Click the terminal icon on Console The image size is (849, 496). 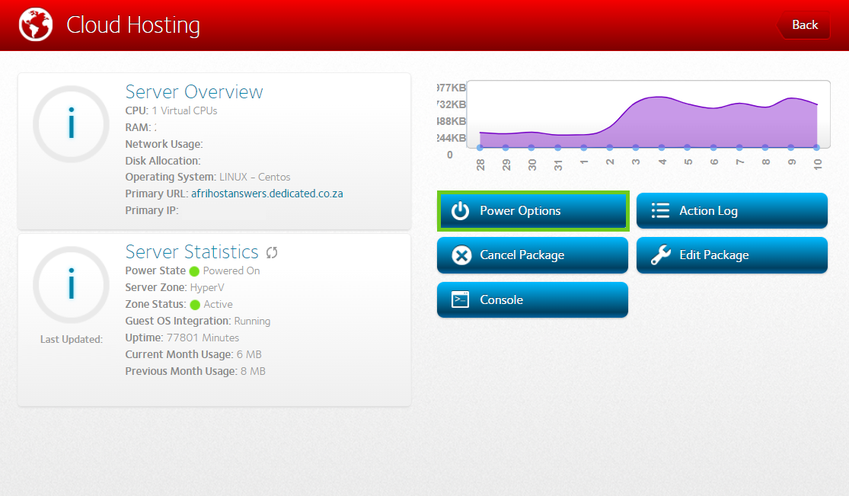coord(460,300)
